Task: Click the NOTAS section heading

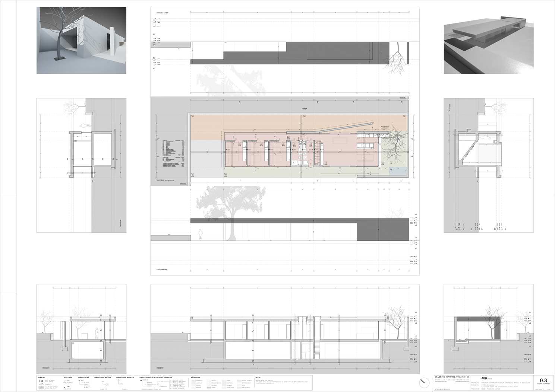Action: [258, 377]
